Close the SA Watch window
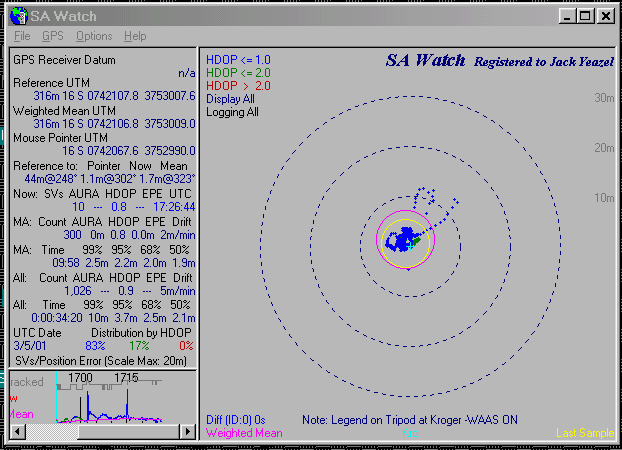The image size is (622, 450). tap(606, 16)
